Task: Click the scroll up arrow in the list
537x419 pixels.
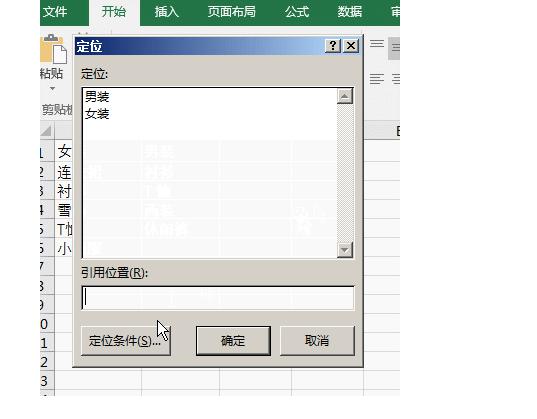Action: (x=345, y=96)
